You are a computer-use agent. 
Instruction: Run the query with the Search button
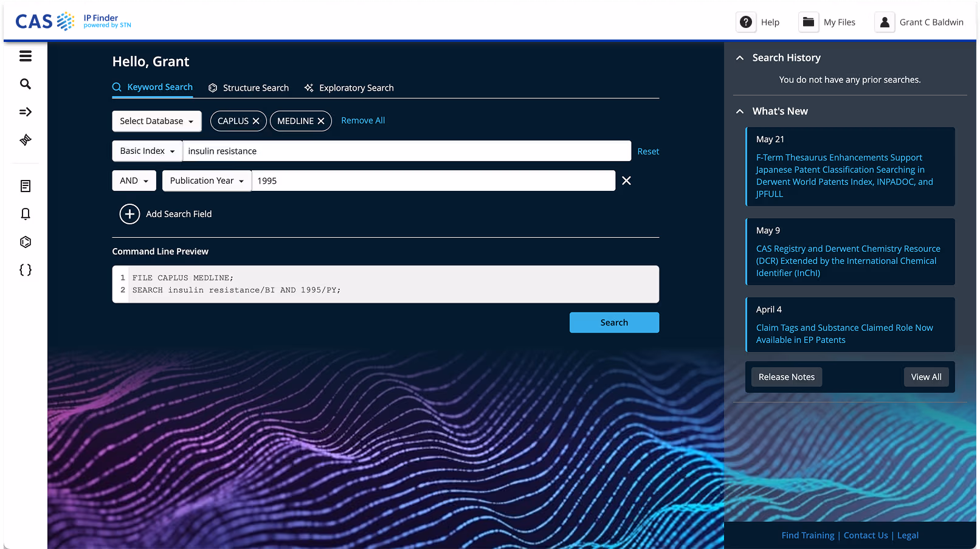[614, 322]
